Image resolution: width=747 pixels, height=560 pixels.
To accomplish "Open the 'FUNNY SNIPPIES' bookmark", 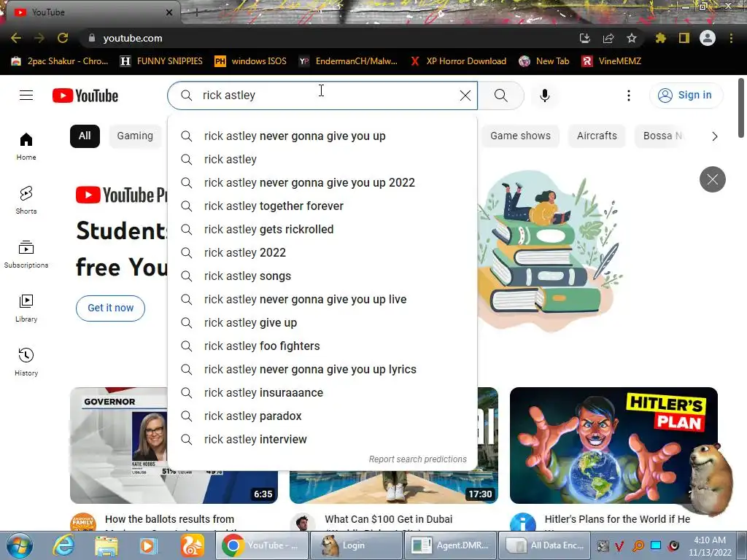I will point(161,61).
